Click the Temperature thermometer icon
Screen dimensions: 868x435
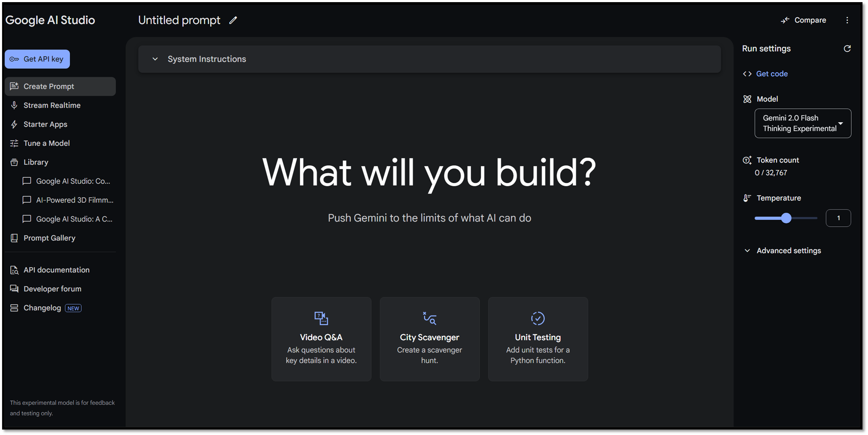(x=747, y=198)
